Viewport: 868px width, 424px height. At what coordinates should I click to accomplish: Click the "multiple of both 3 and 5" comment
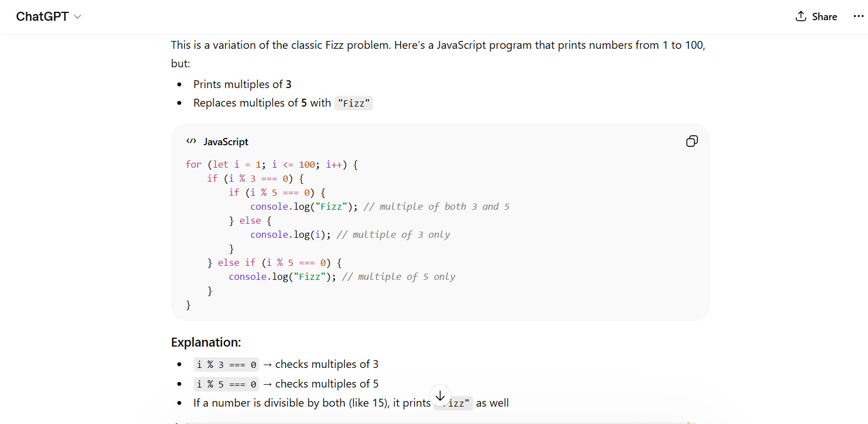click(437, 206)
